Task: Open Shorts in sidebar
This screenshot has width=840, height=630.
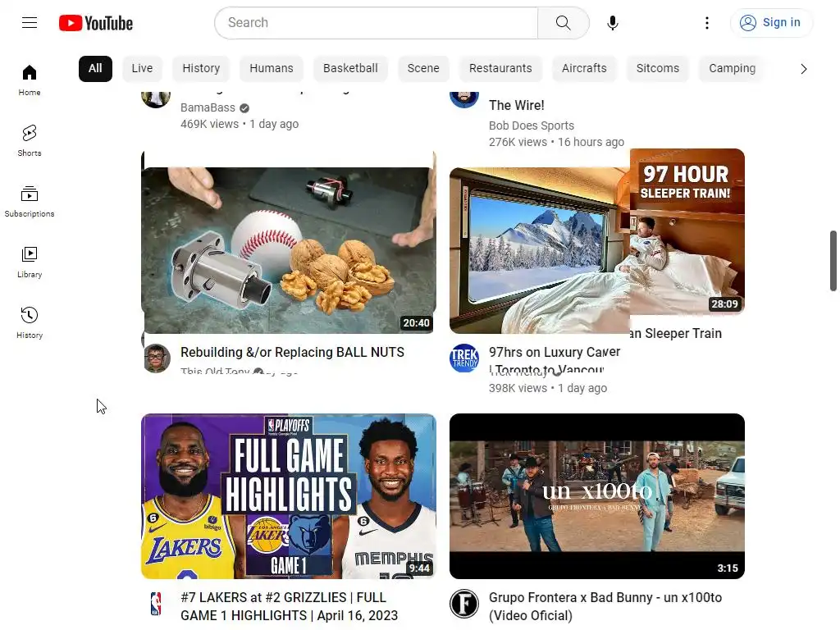Action: coord(30,141)
